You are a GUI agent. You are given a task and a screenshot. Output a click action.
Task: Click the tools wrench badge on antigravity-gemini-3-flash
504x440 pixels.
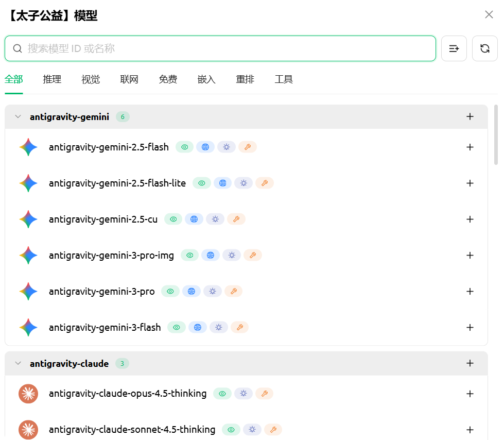(x=239, y=328)
